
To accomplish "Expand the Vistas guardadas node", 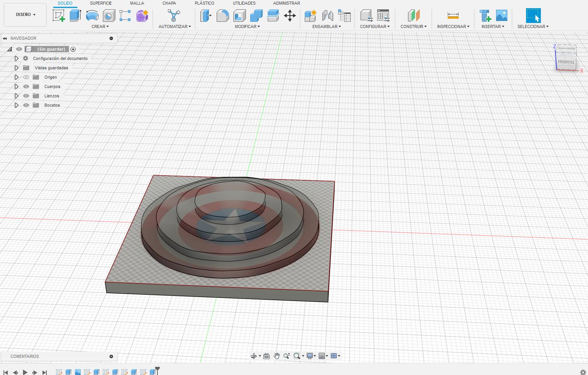I will click(16, 68).
